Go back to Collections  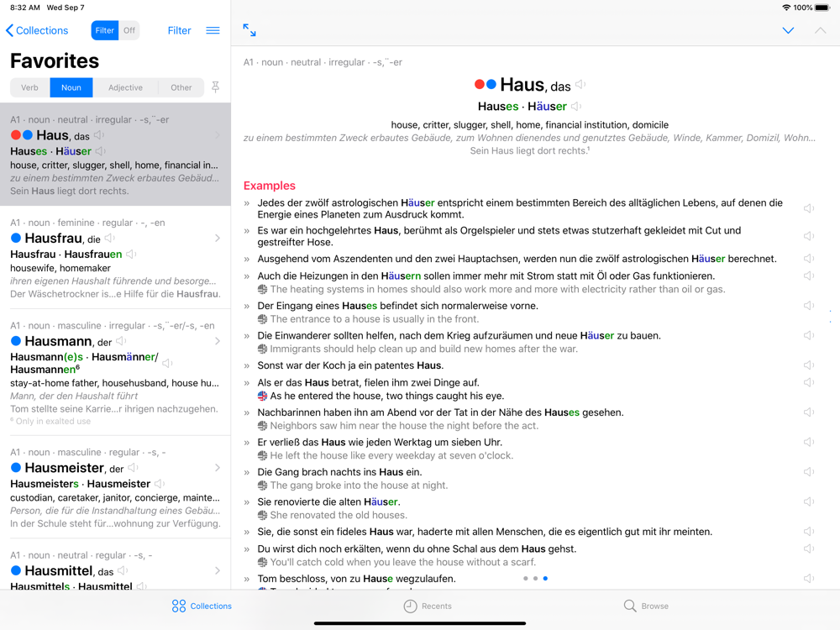click(x=37, y=30)
